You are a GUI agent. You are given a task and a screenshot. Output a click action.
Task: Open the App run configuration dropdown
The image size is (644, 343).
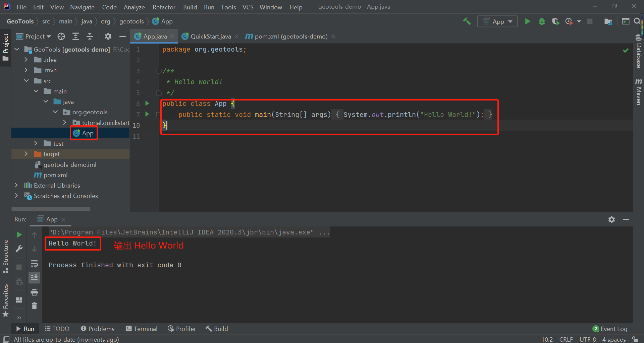(497, 21)
